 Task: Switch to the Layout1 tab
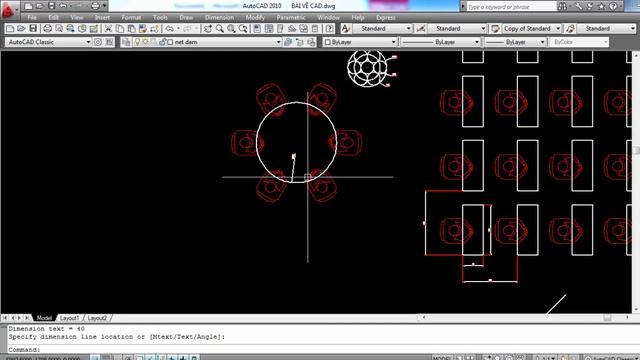(x=69, y=318)
